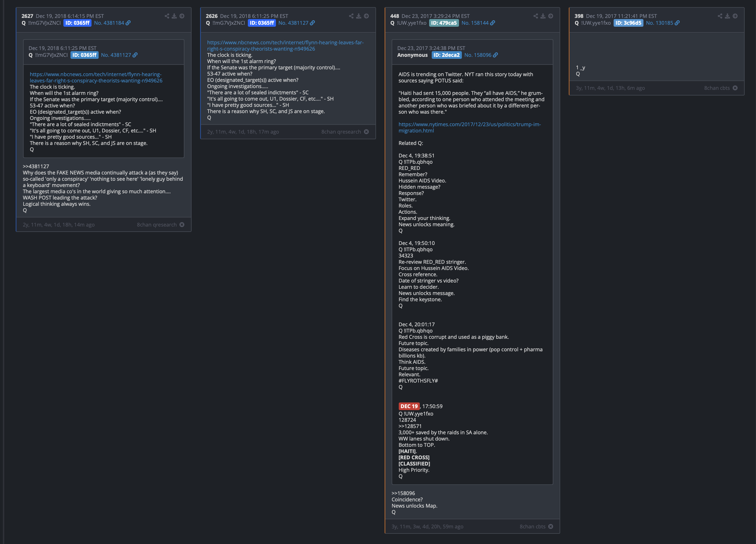Open quoted post link No. 158096
This screenshot has height=544, width=756.
click(x=478, y=55)
